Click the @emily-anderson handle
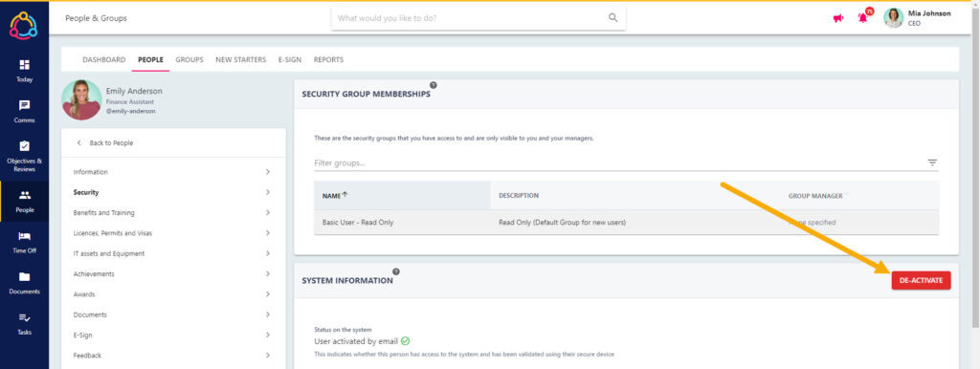The height and width of the screenshot is (369, 980). [130, 111]
